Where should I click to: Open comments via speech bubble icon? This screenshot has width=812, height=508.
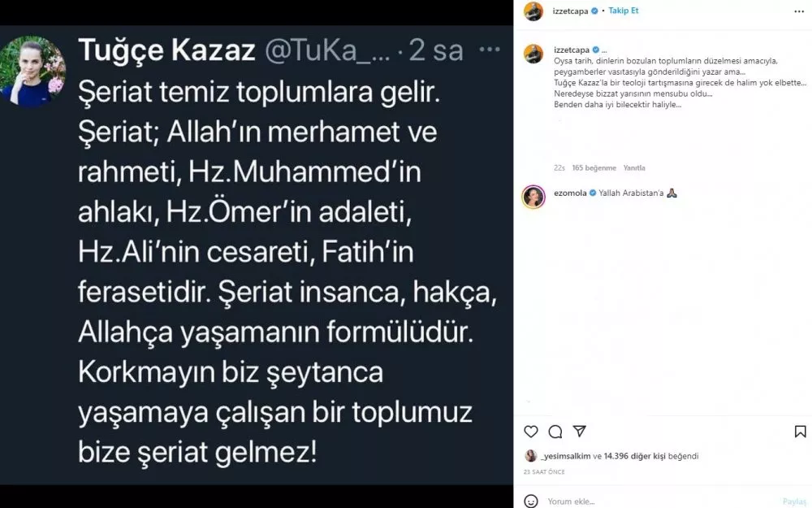555,432
